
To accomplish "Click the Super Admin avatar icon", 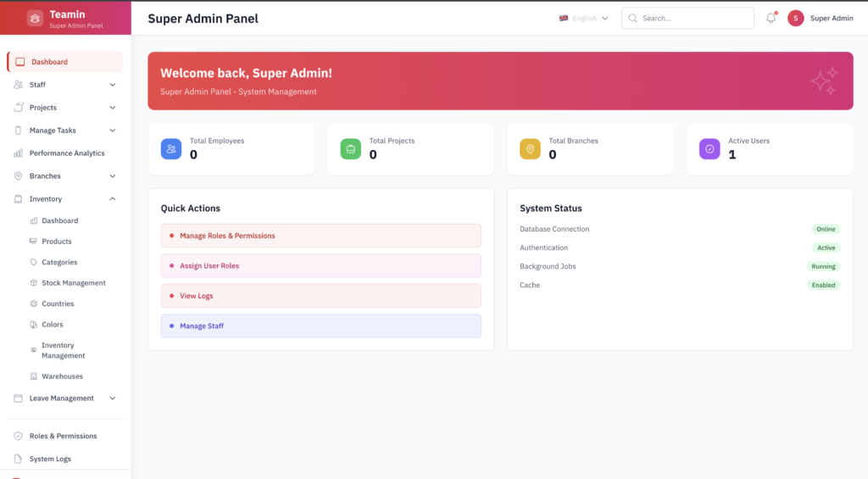I will [x=796, y=19].
